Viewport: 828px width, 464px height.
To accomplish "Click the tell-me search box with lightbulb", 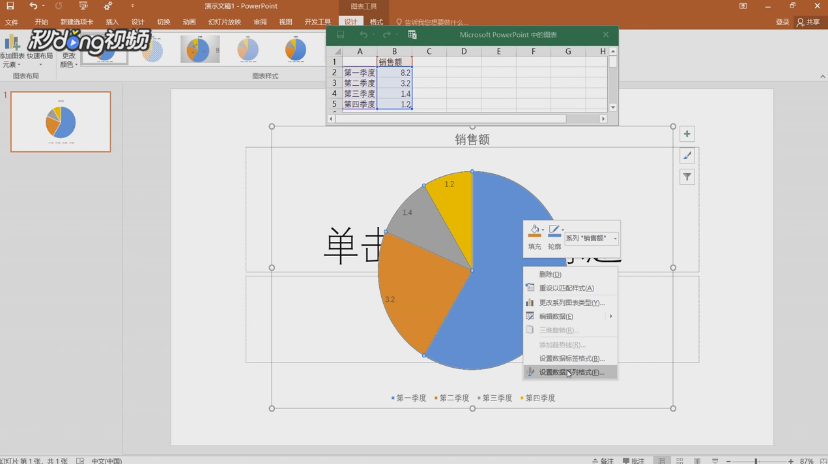I will pos(432,22).
